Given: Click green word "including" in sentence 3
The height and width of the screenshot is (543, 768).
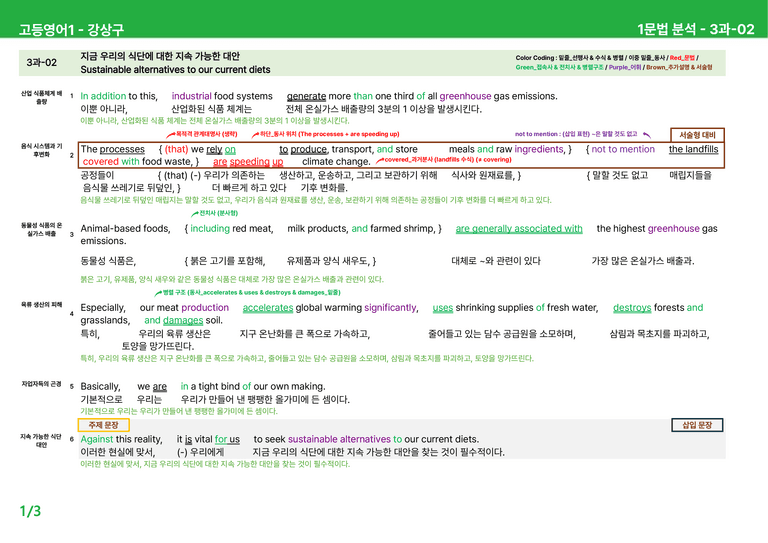Looking at the screenshot, I should 210,229.
